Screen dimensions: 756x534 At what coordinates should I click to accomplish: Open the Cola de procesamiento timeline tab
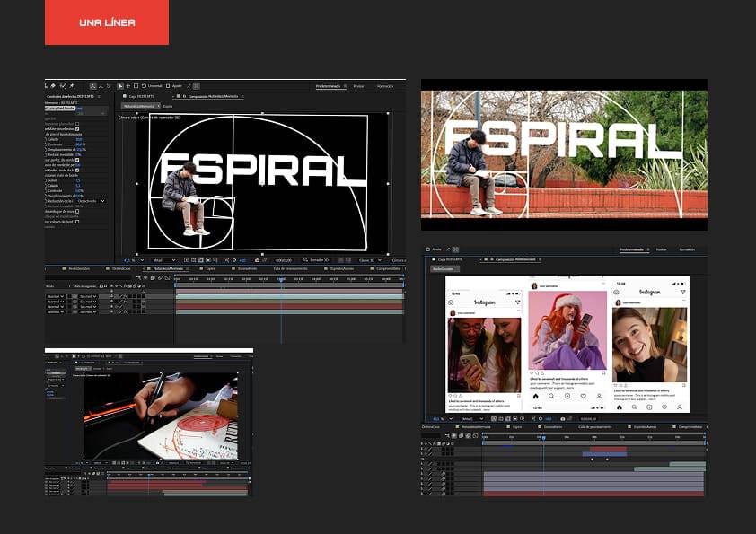pos(280,268)
